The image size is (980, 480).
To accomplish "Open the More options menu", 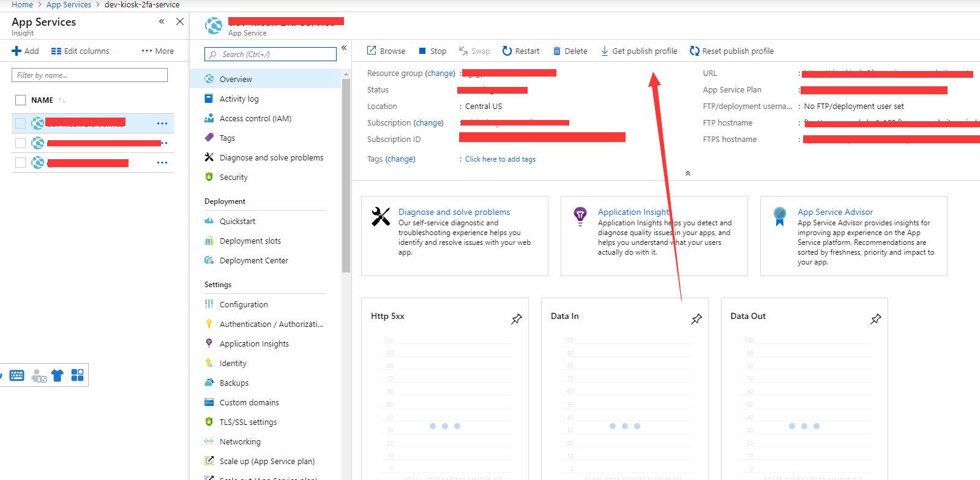I will click(x=158, y=51).
